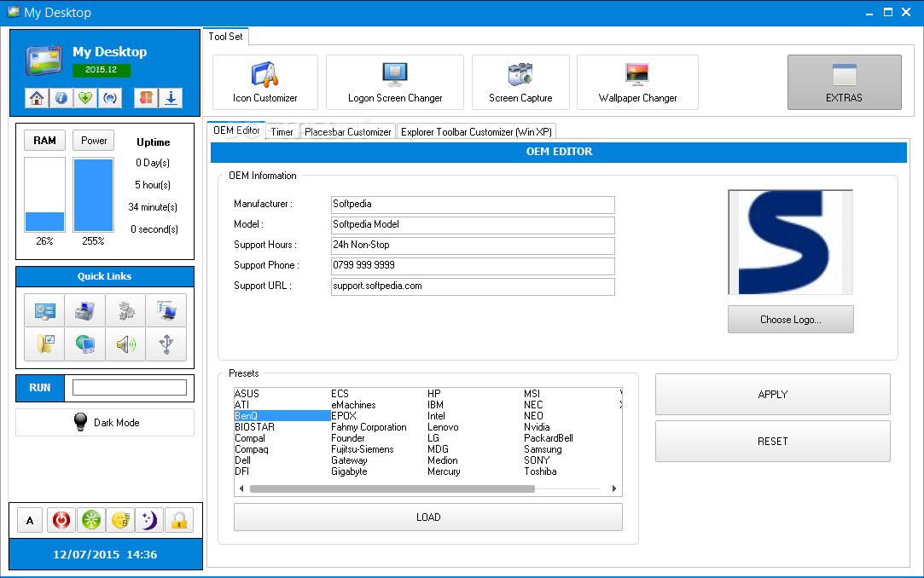This screenshot has height=578, width=924.
Task: Click the toolbox computer quick link
Action: click(84, 310)
